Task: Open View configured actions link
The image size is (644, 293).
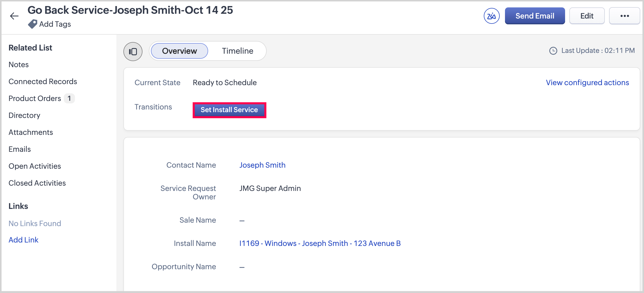Action: pyautogui.click(x=587, y=83)
